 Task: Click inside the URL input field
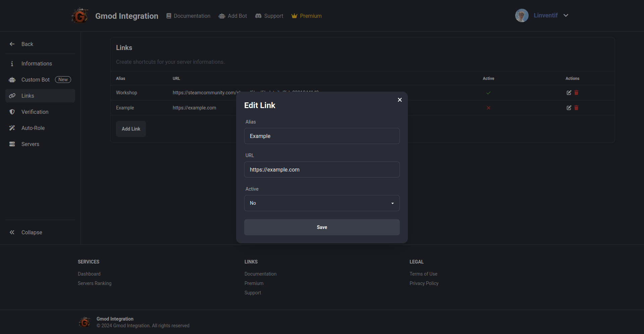322,170
